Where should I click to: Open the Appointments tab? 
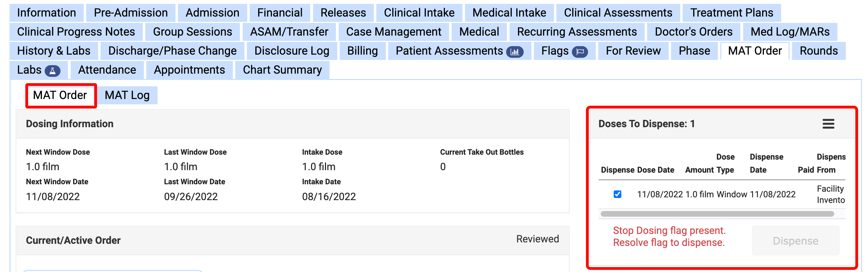pos(189,70)
